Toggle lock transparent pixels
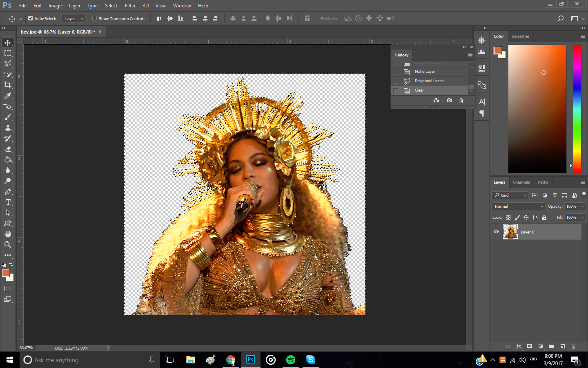The width and height of the screenshot is (588, 368). (508, 218)
